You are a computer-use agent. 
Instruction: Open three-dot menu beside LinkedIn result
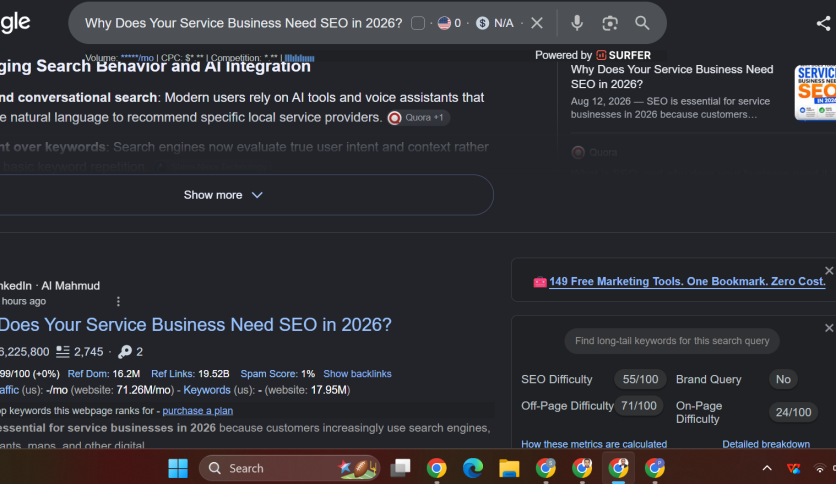point(118,302)
